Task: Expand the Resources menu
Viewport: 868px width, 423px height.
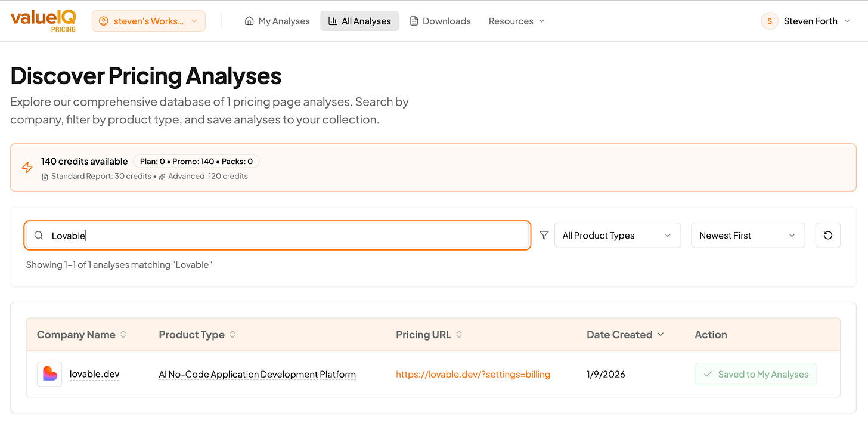Action: pyautogui.click(x=517, y=21)
